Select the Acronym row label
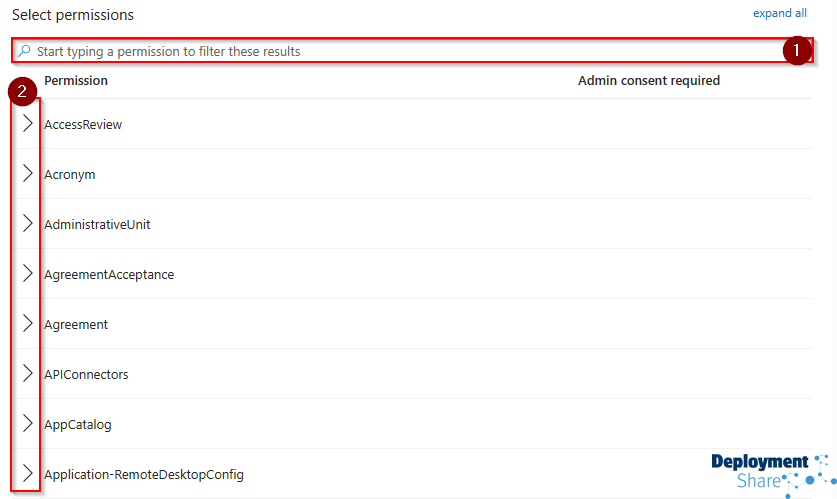 [70, 175]
